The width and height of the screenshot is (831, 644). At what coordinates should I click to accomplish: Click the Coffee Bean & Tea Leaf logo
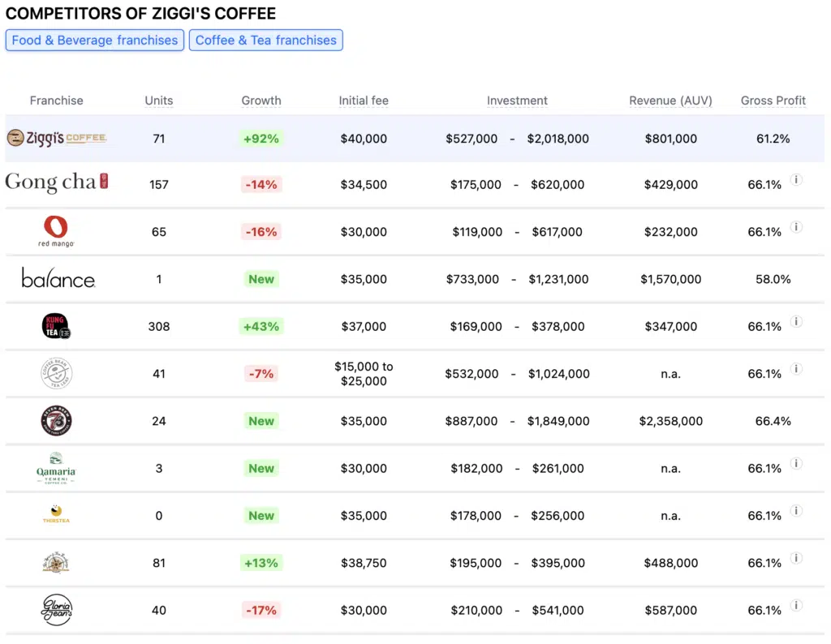tap(57, 373)
